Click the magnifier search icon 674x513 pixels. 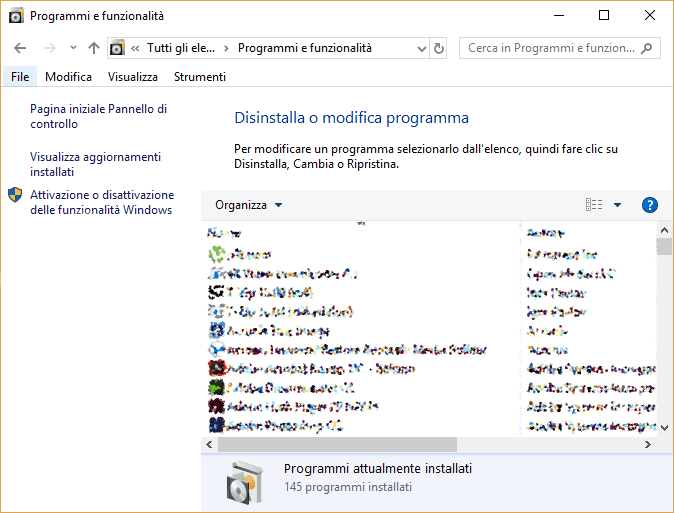(x=646, y=48)
